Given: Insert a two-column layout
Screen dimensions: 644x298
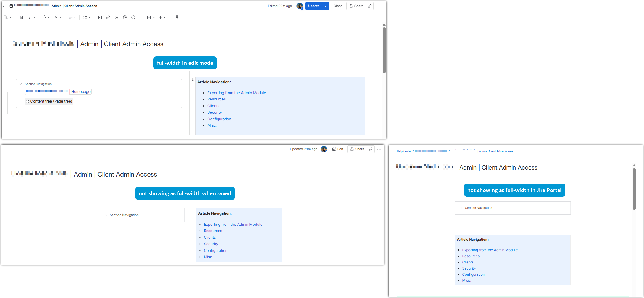Looking at the screenshot, I should click(141, 17).
